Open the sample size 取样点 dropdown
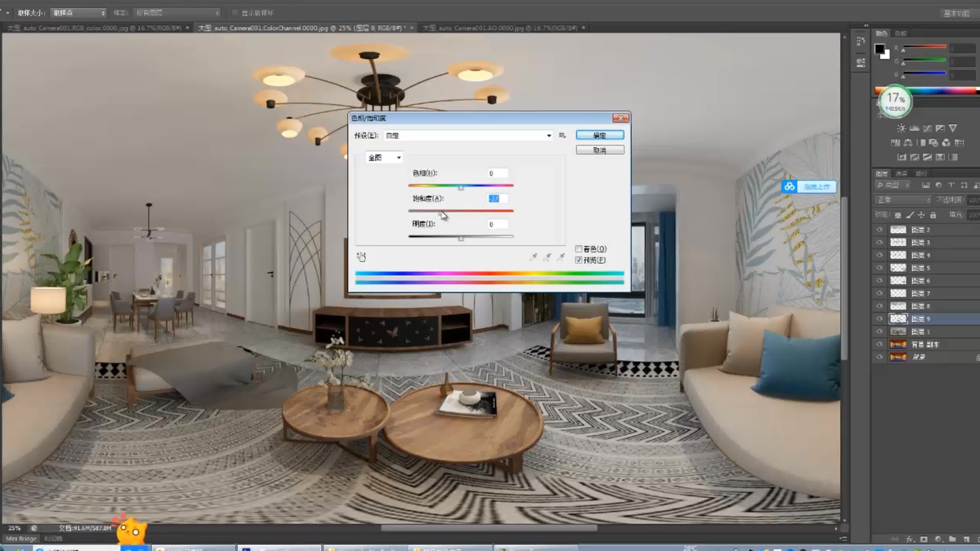 pyautogui.click(x=78, y=13)
